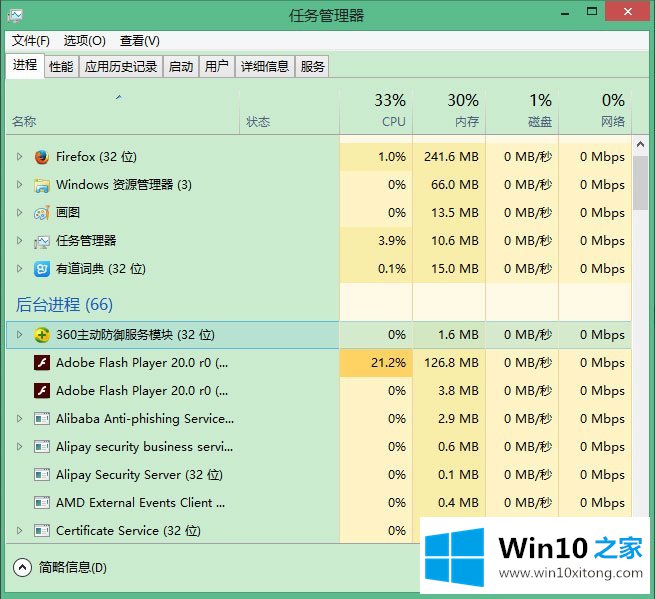This screenshot has width=655, height=599.
Task: Click the Alibaba Anti-phishing Service icon
Action: 42,419
